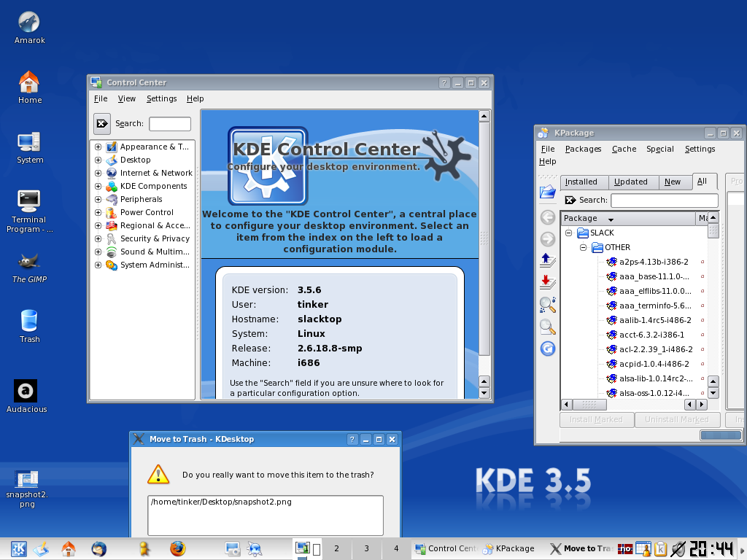The width and height of the screenshot is (747, 560).
Task: Click the Control Center content vertical scrollbar
Action: point(484,238)
